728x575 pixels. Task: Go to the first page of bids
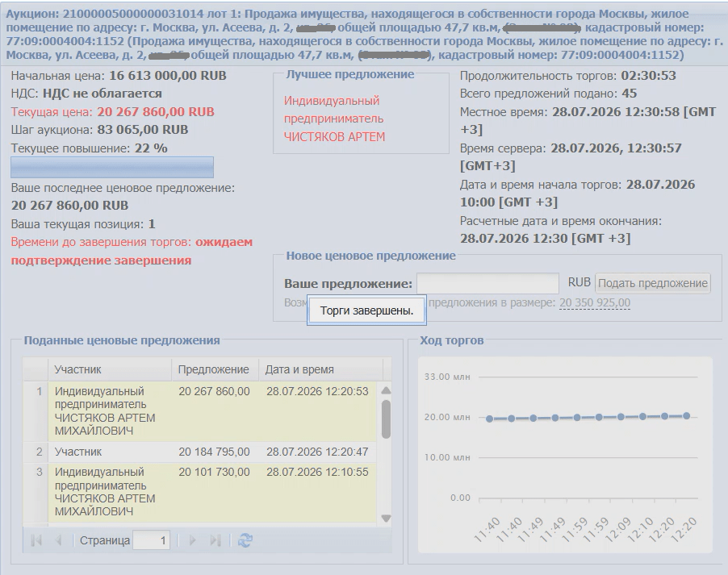pos(36,540)
